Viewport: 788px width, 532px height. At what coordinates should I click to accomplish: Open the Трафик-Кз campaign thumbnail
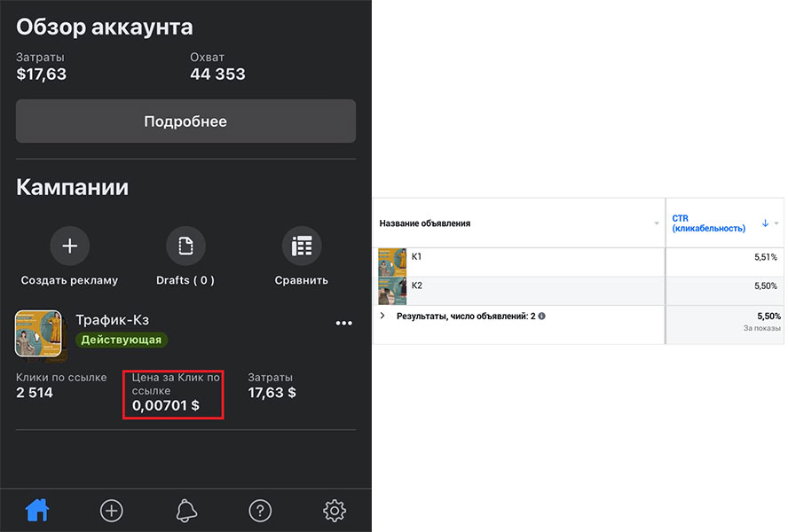coord(38,333)
